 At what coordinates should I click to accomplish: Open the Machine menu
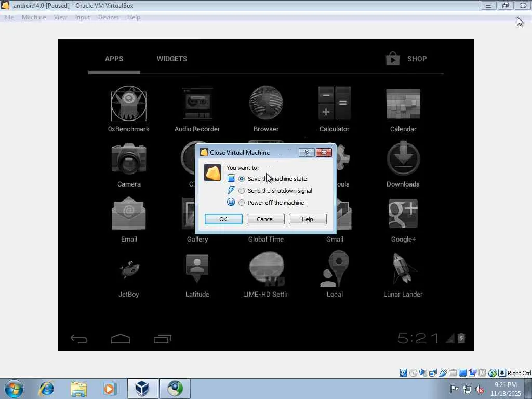[34, 17]
